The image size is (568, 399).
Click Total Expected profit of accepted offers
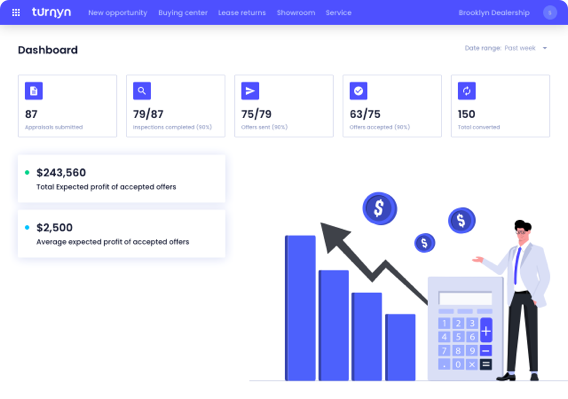pyautogui.click(x=106, y=187)
